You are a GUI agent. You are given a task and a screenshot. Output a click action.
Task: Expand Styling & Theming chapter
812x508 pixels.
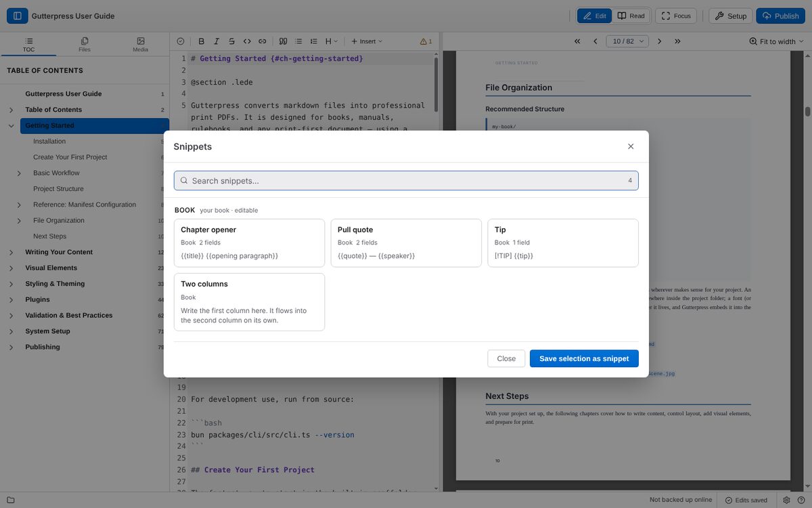pos(11,284)
